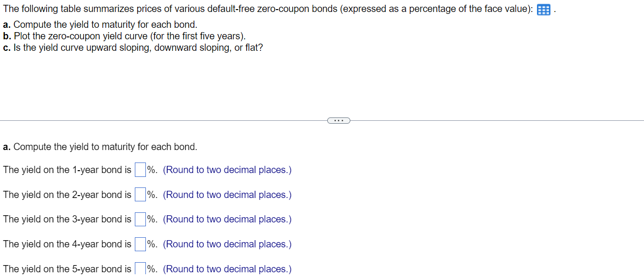644x279 pixels.
Task: Click the rounding note for the 5-year bond
Action: [227, 268]
